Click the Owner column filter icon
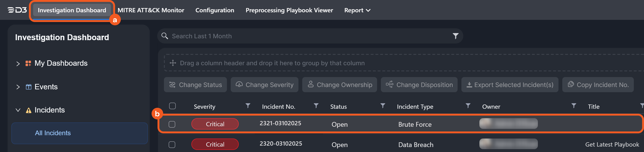The width and height of the screenshot is (644, 152). coord(573,106)
